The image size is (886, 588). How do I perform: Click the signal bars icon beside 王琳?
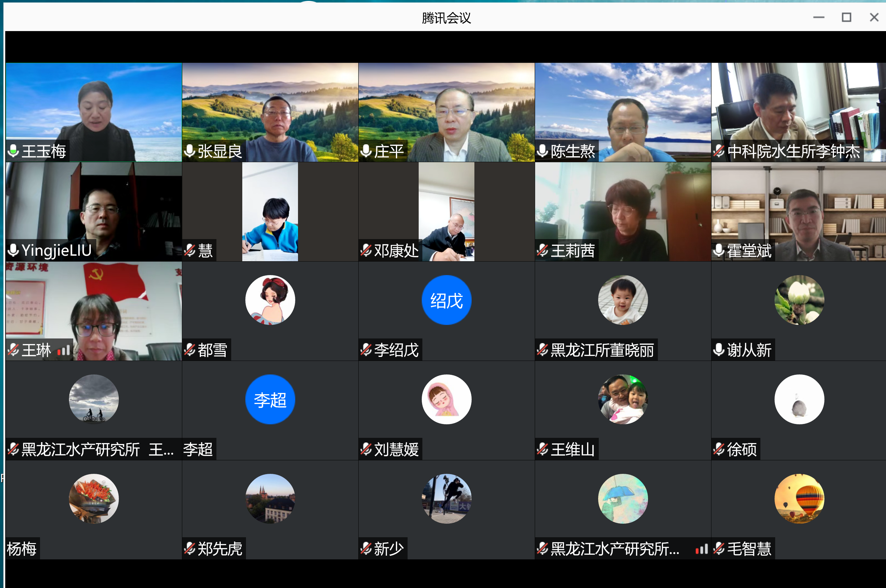[64, 351]
